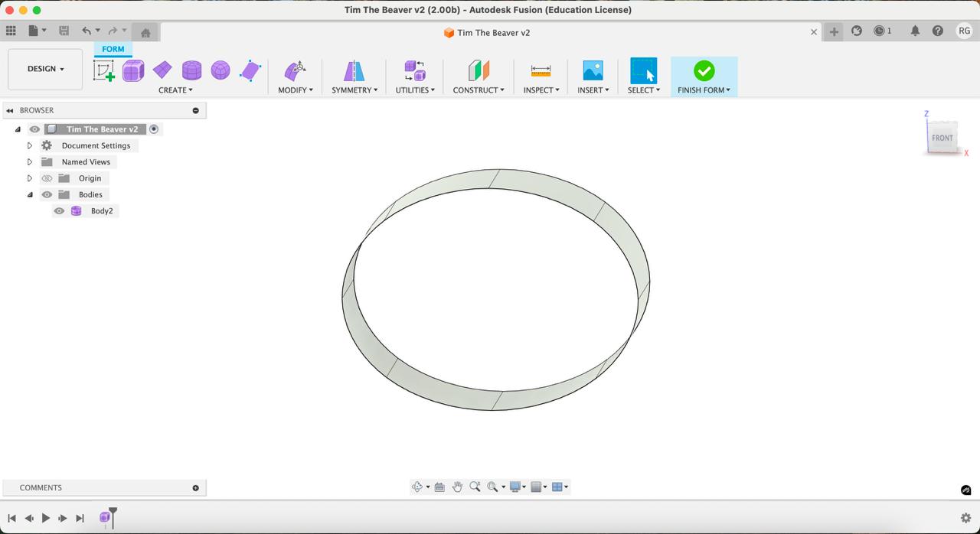This screenshot has width=980, height=534.
Task: Click the FINISH FORM button
Action: pos(704,76)
